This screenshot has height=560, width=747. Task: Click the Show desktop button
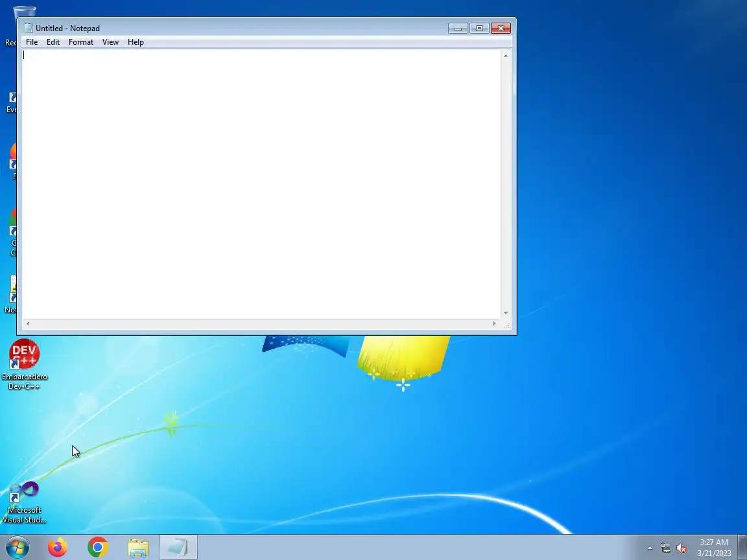pyautogui.click(x=742, y=547)
